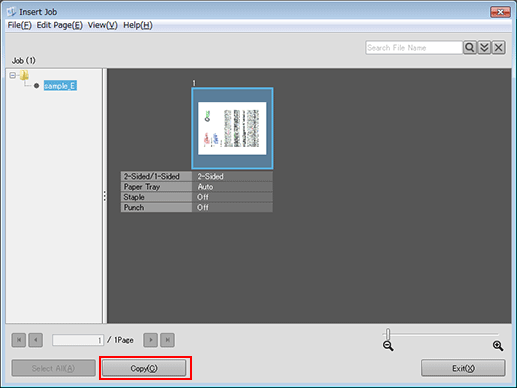This screenshot has height=388, width=517.
Task: Click the double-chevron search next icon
Action: 484,48
